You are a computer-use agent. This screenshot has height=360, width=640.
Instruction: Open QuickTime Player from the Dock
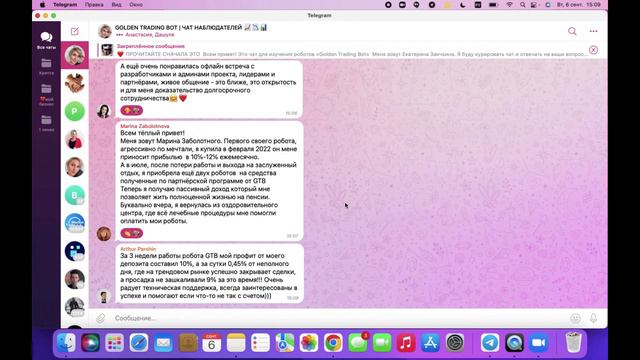(514, 342)
